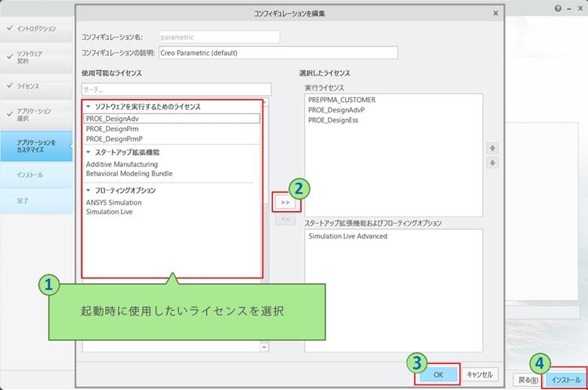
Task: Open ソフトウェア契約 step in sidebar
Action: click(x=36, y=57)
